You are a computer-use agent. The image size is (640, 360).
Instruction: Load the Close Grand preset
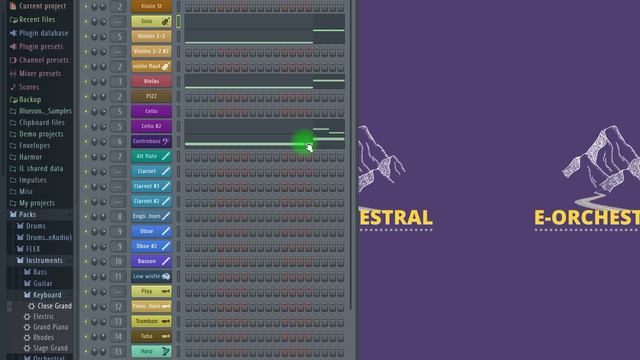pos(50,306)
